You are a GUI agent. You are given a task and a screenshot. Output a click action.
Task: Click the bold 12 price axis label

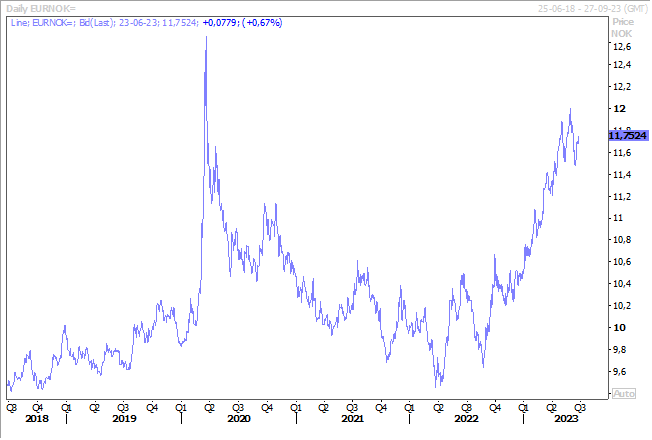tap(620, 109)
